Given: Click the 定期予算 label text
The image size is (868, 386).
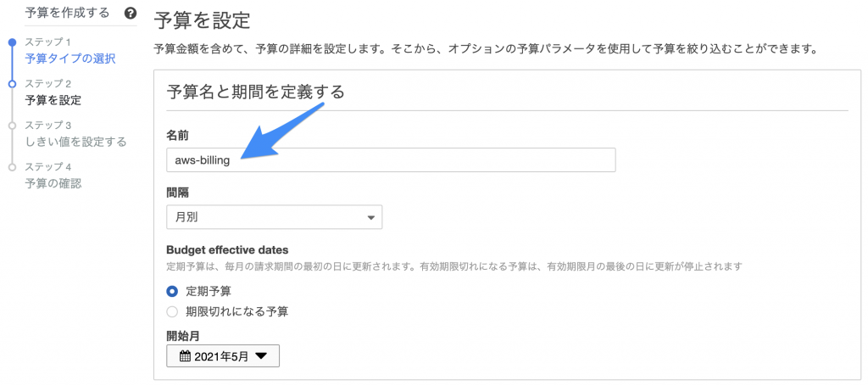Looking at the screenshot, I should point(209,291).
